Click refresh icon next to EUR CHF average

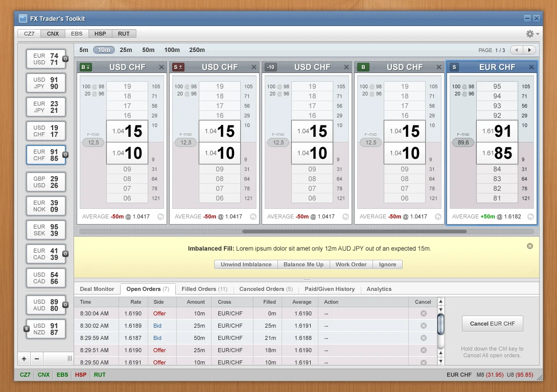pyautogui.click(x=530, y=217)
